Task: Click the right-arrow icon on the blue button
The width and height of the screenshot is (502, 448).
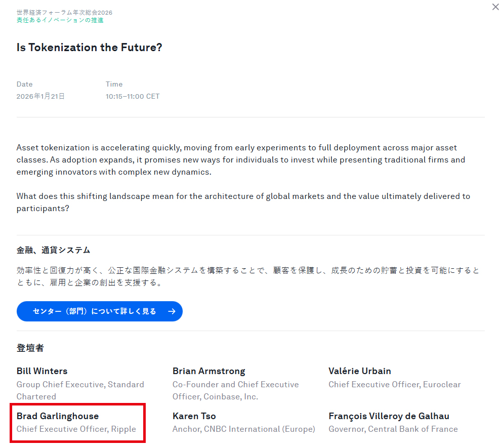Action: coord(172,311)
